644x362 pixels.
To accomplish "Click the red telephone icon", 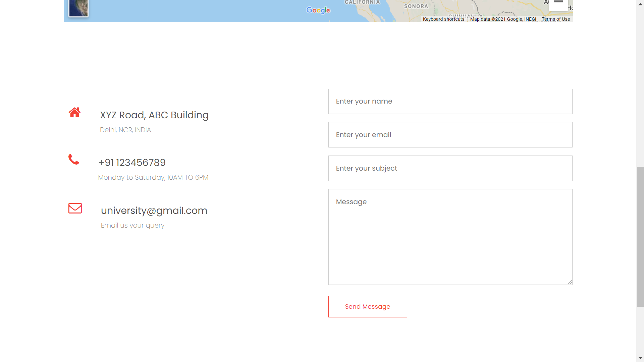I will (73, 160).
